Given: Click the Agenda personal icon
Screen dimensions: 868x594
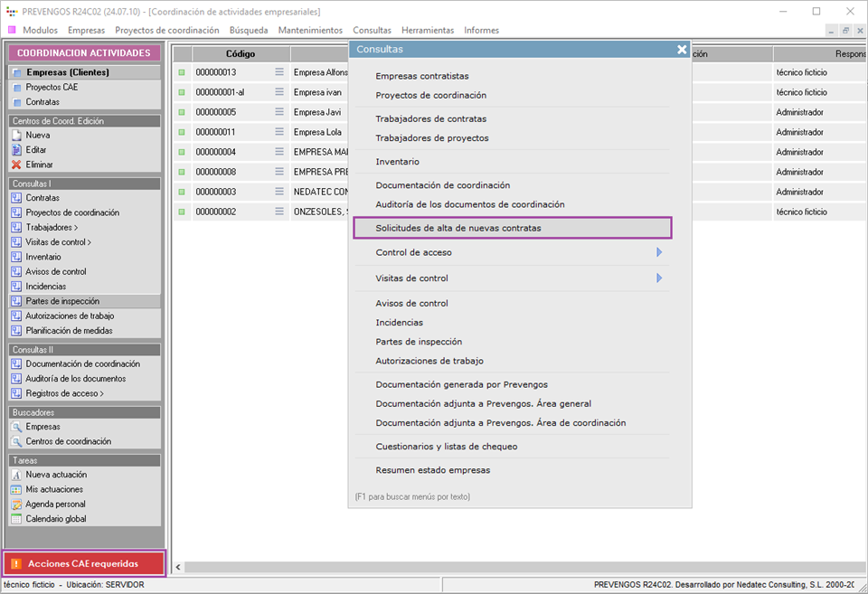Looking at the screenshot, I should [x=17, y=504].
